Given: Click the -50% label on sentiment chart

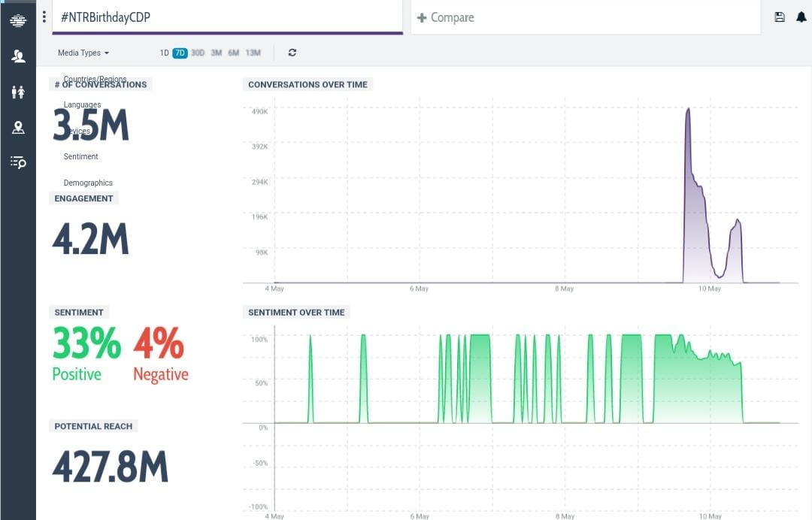Looking at the screenshot, I should coord(260,463).
